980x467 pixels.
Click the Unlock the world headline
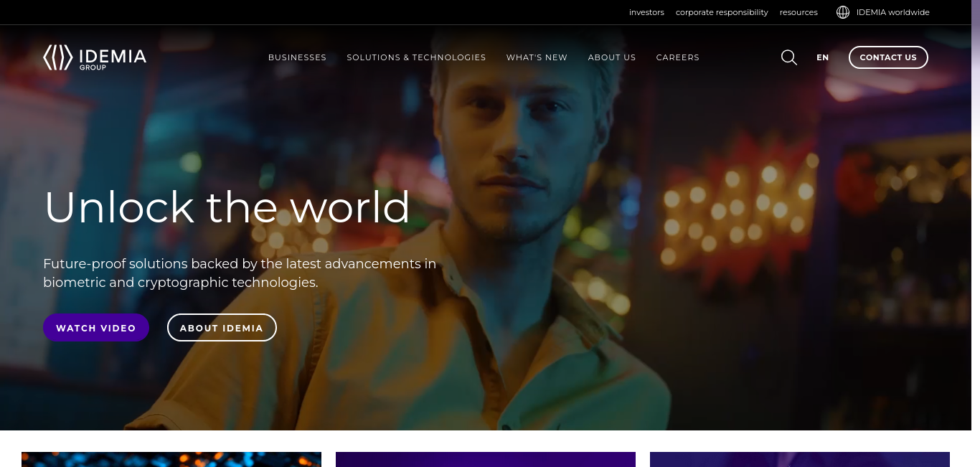pos(227,207)
